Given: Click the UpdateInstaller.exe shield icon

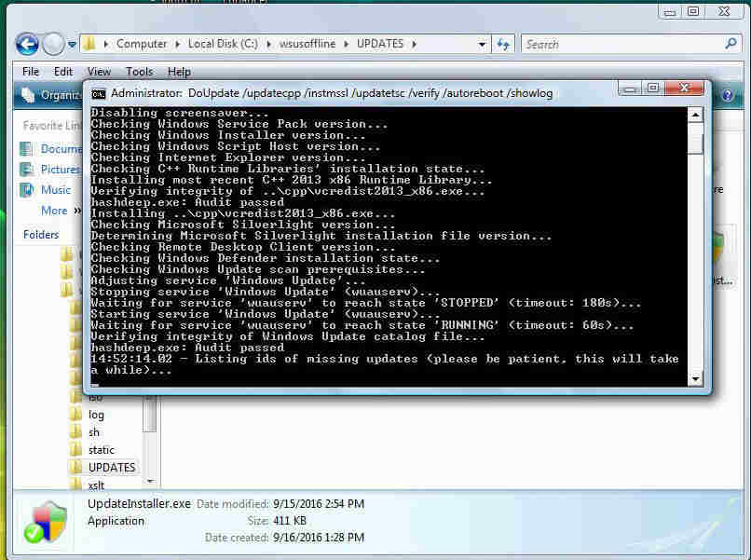Looking at the screenshot, I should (x=45, y=522).
